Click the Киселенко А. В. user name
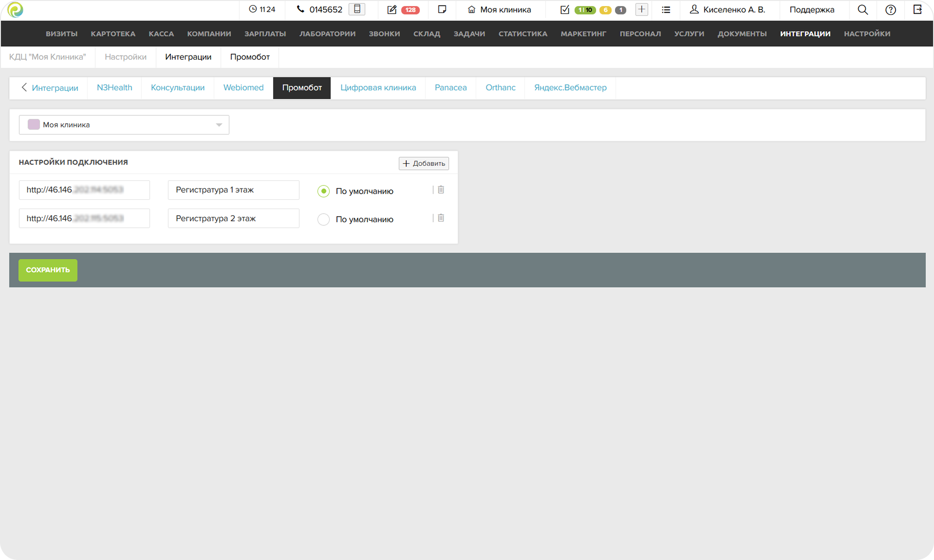Image resolution: width=934 pixels, height=560 pixels. pyautogui.click(x=734, y=9)
